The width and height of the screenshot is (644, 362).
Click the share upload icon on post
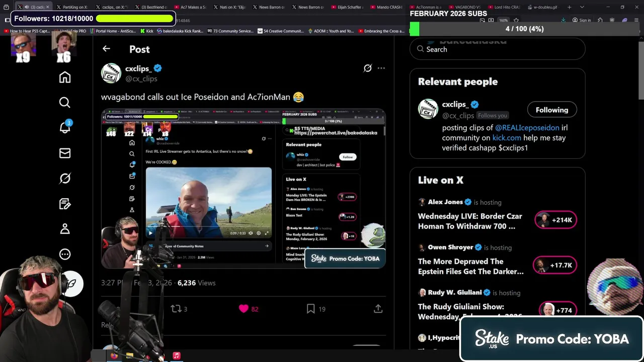[378, 309]
